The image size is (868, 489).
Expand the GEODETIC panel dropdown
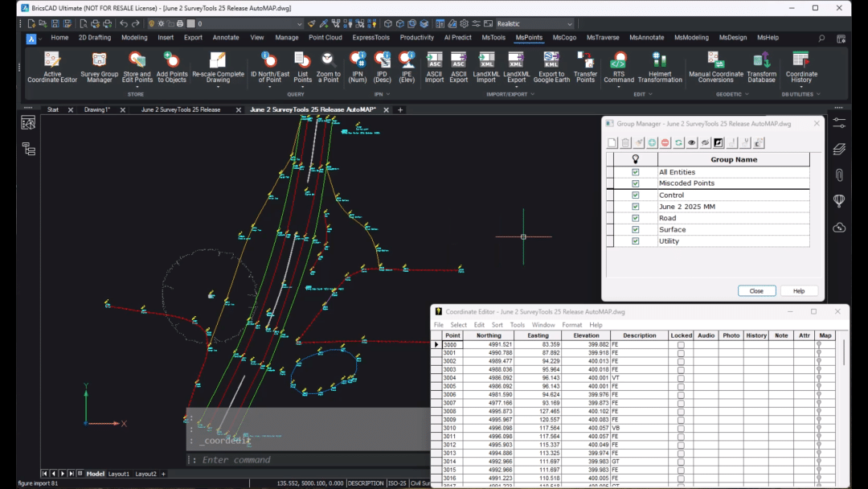(748, 94)
